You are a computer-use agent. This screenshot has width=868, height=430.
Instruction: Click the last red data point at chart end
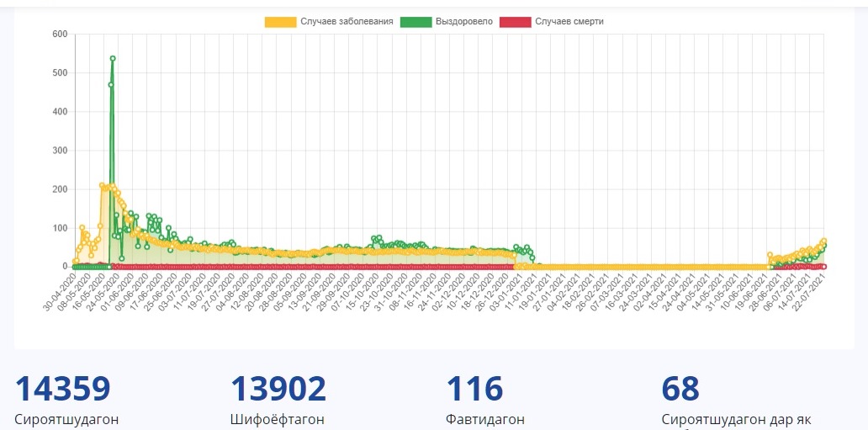[x=824, y=266]
